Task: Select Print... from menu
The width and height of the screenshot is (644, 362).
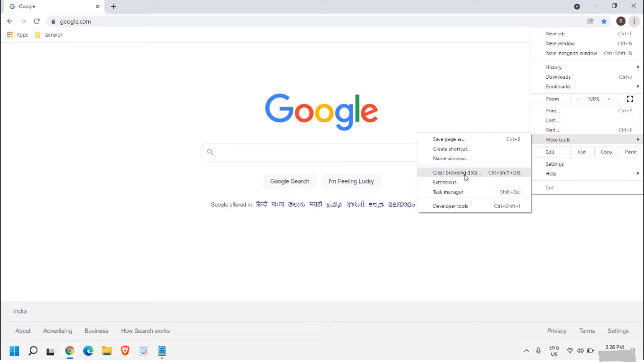Action: pos(587,111)
